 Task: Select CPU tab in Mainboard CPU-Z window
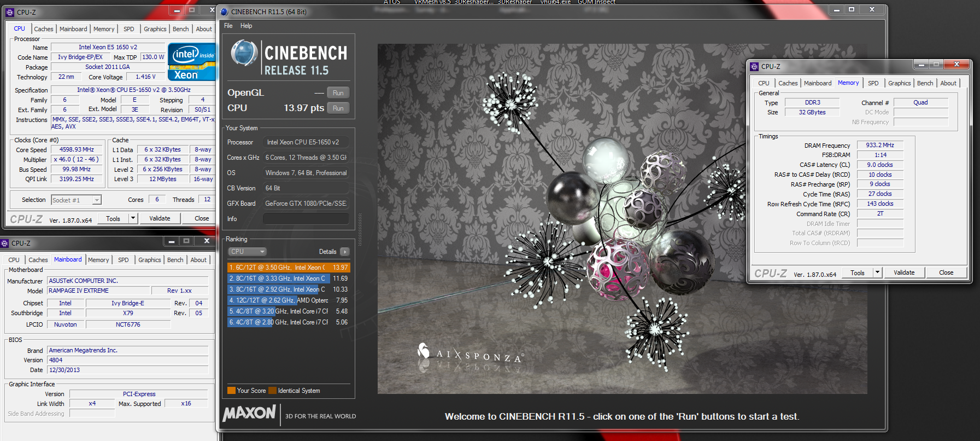(x=14, y=260)
